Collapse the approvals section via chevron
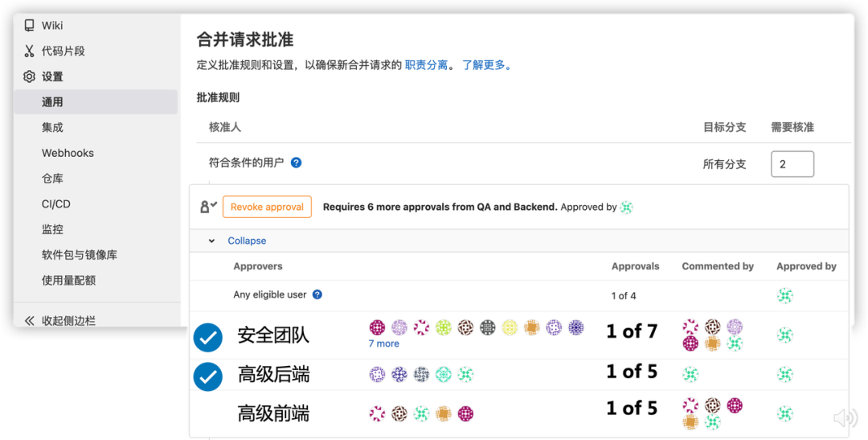The height and width of the screenshot is (440, 868). click(x=211, y=241)
